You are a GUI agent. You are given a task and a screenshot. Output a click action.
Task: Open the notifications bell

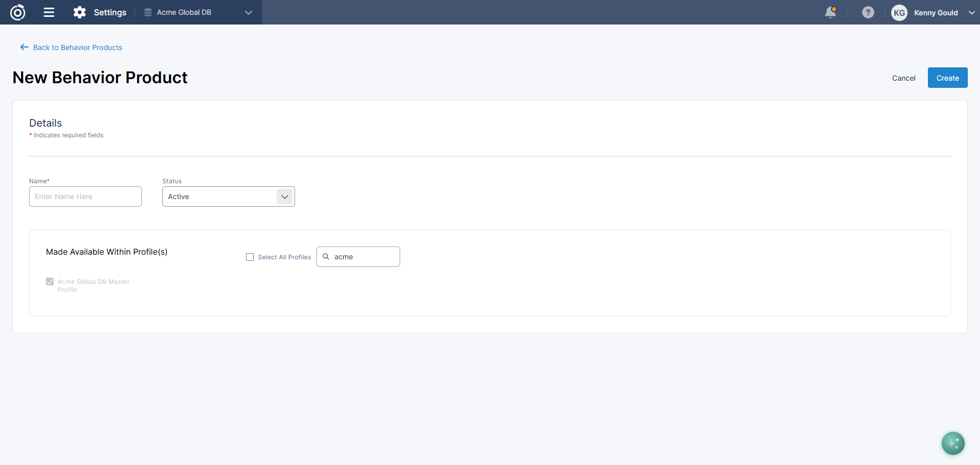click(x=830, y=12)
